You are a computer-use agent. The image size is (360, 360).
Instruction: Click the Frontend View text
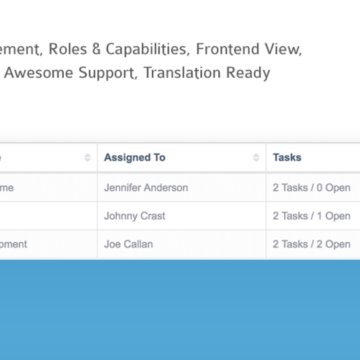(x=249, y=49)
